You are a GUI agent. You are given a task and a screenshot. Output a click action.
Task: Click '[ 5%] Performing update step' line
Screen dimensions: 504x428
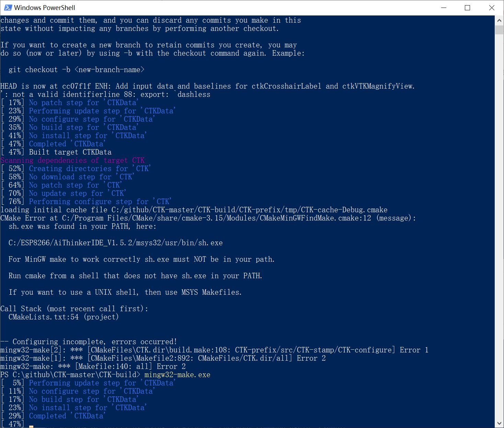88,383
